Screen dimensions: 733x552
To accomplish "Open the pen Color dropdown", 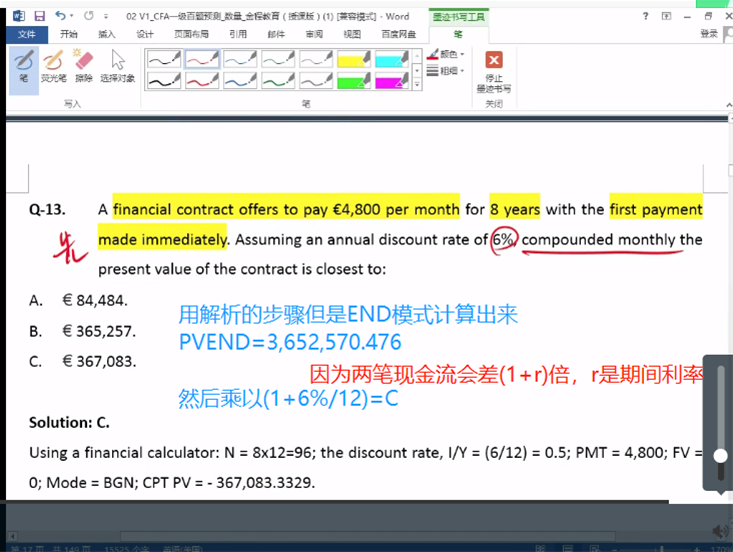I will (446, 54).
